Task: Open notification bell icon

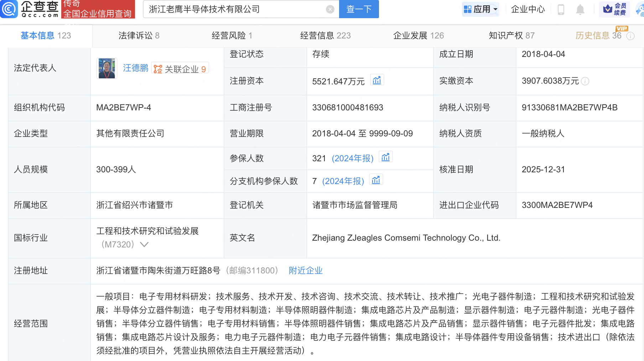Action: (580, 10)
